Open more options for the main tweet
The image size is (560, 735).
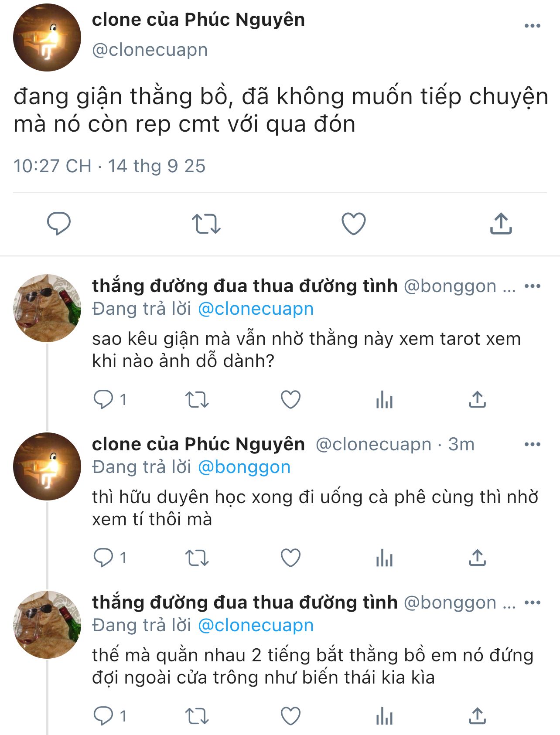532,26
